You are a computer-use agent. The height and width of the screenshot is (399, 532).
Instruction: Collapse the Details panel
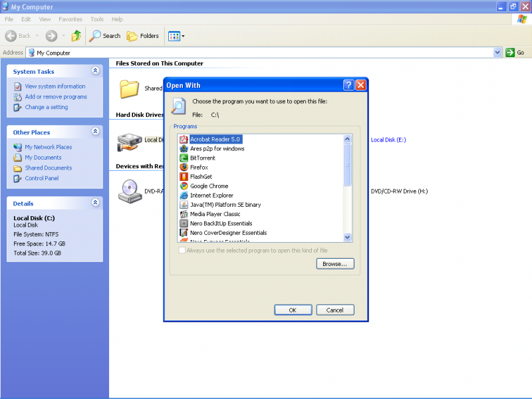pos(95,203)
